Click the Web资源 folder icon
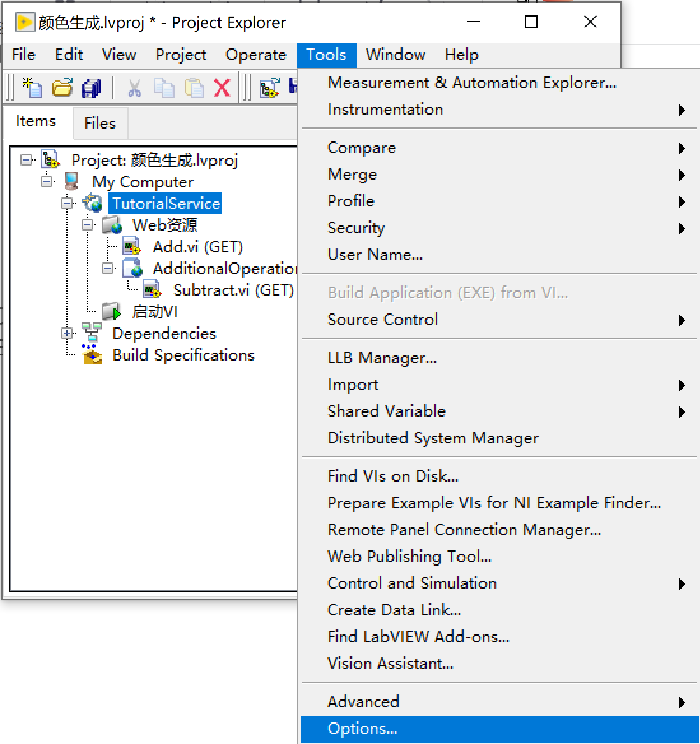 pos(112,224)
